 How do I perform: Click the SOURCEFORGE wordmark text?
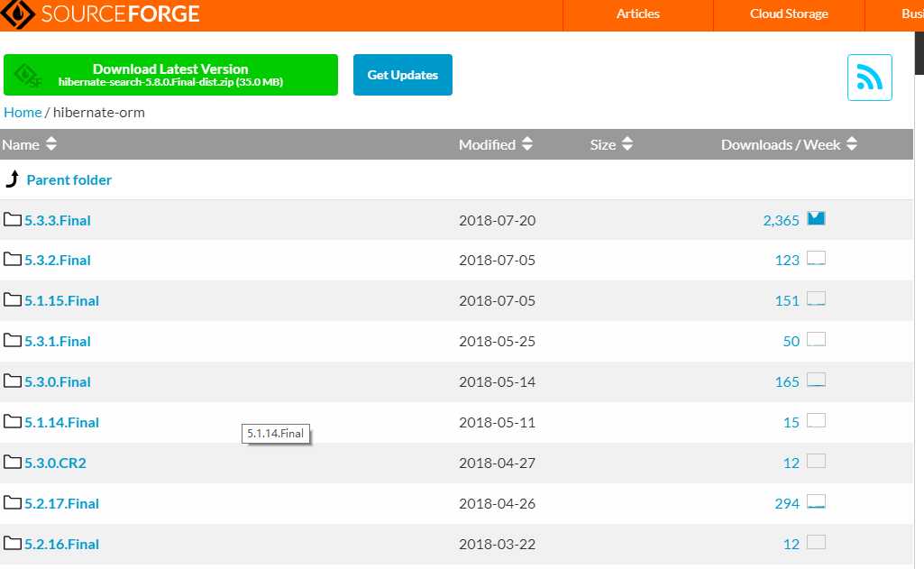pos(120,14)
